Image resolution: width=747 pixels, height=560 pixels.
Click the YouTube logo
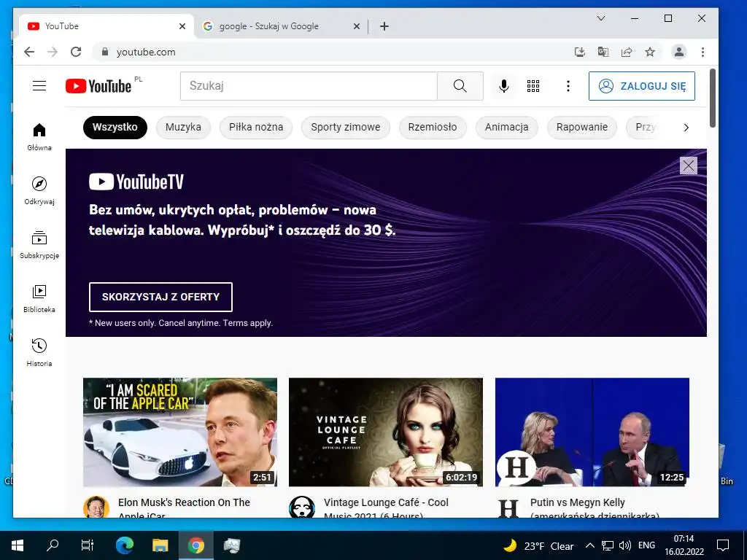(x=98, y=86)
